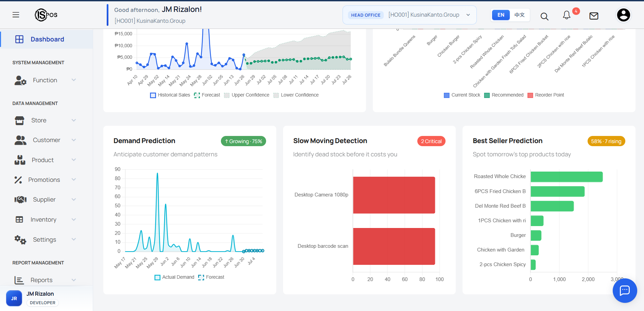Expand the Function menu chevron
The image size is (644, 311).
[74, 80]
